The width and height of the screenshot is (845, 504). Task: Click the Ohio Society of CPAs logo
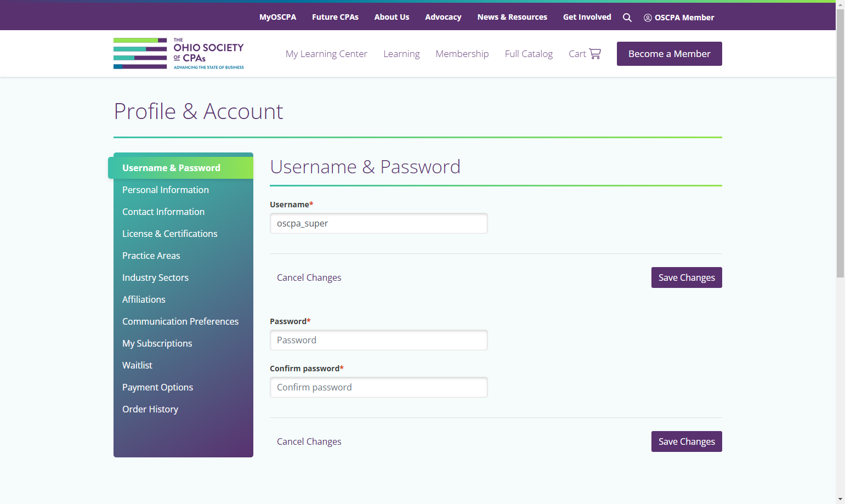[179, 54]
